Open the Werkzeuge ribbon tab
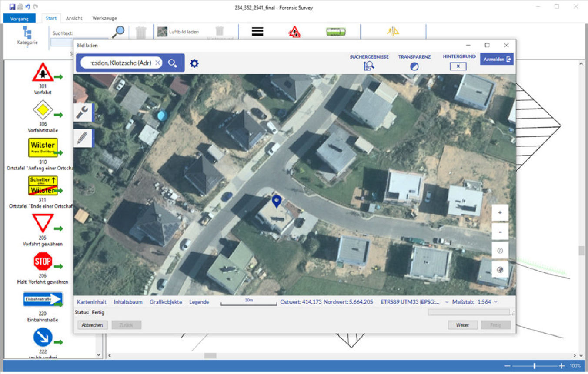 point(104,18)
